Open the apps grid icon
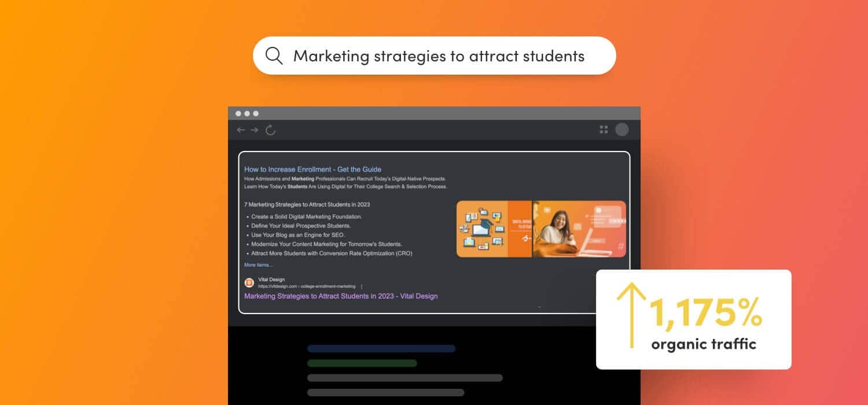 604,130
